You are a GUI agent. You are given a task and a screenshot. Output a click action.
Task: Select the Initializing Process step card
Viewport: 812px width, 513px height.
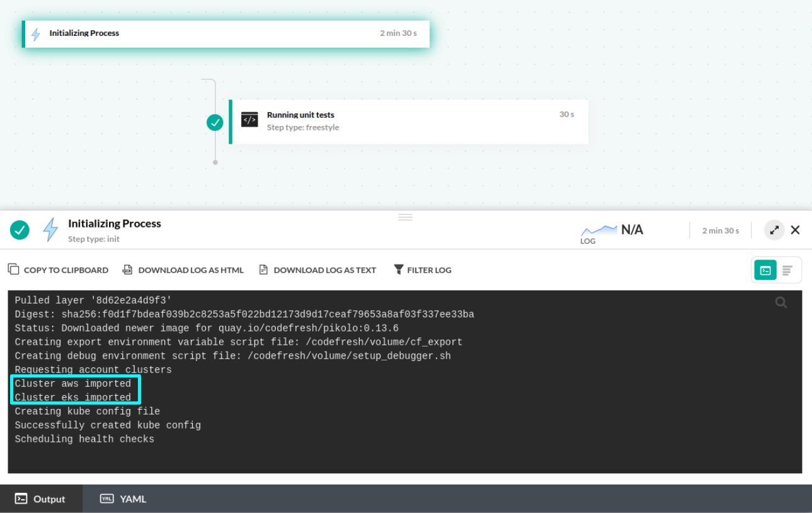pyautogui.click(x=227, y=34)
